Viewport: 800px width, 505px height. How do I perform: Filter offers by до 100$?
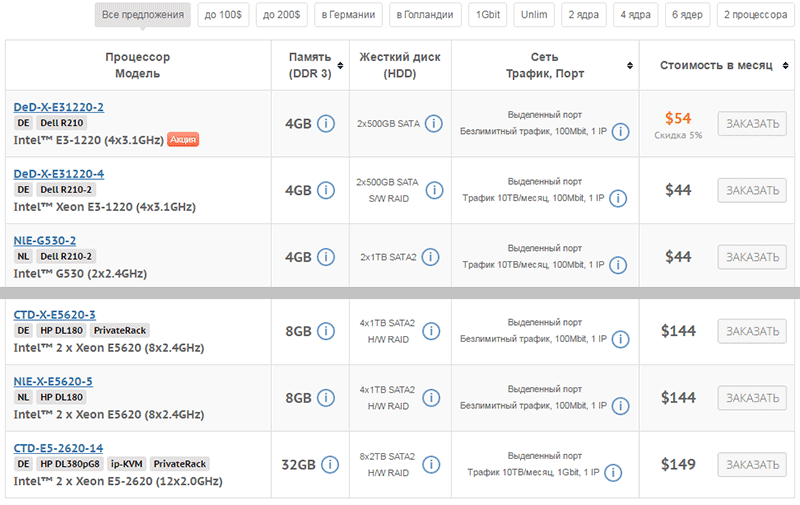(x=223, y=15)
